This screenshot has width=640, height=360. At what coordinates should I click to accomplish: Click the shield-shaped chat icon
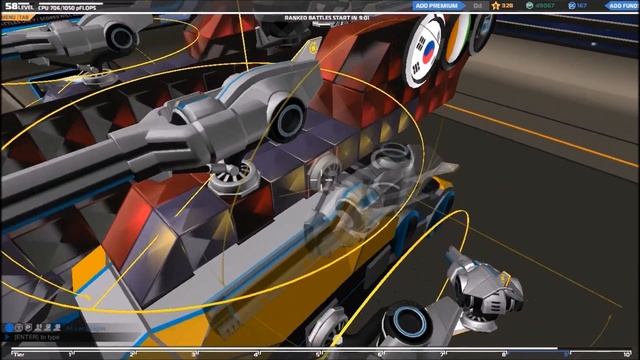(x=28, y=327)
